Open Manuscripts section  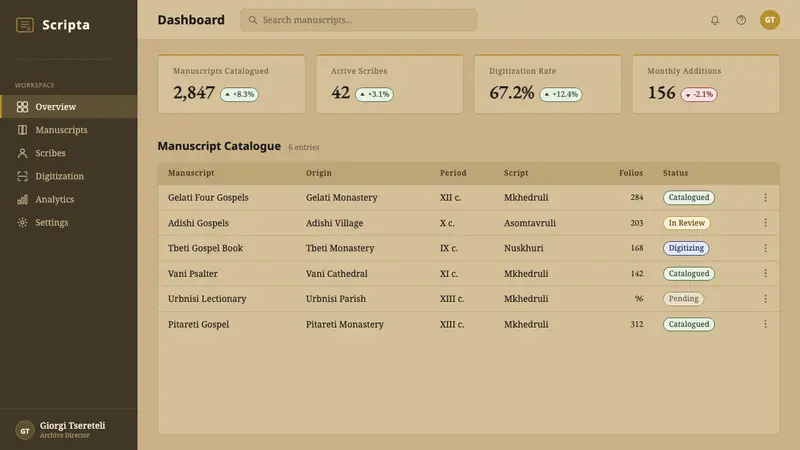(x=69, y=130)
